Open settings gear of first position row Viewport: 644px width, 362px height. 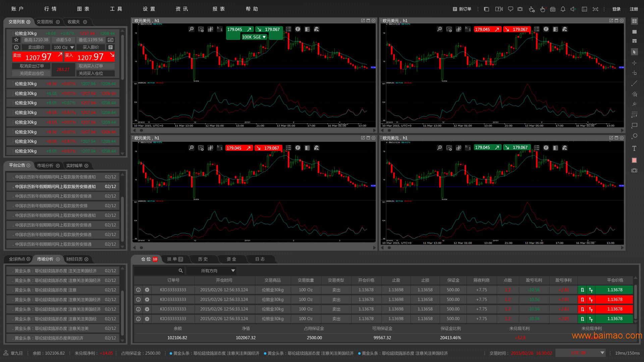click(147, 290)
